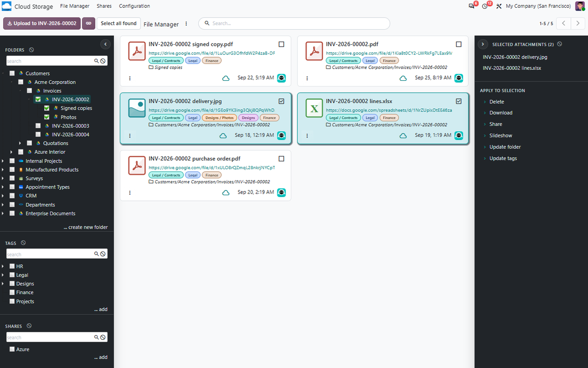Click the Designs / Photos tag on delivery.jpg
Screen dimensions: 588x368
click(220, 118)
